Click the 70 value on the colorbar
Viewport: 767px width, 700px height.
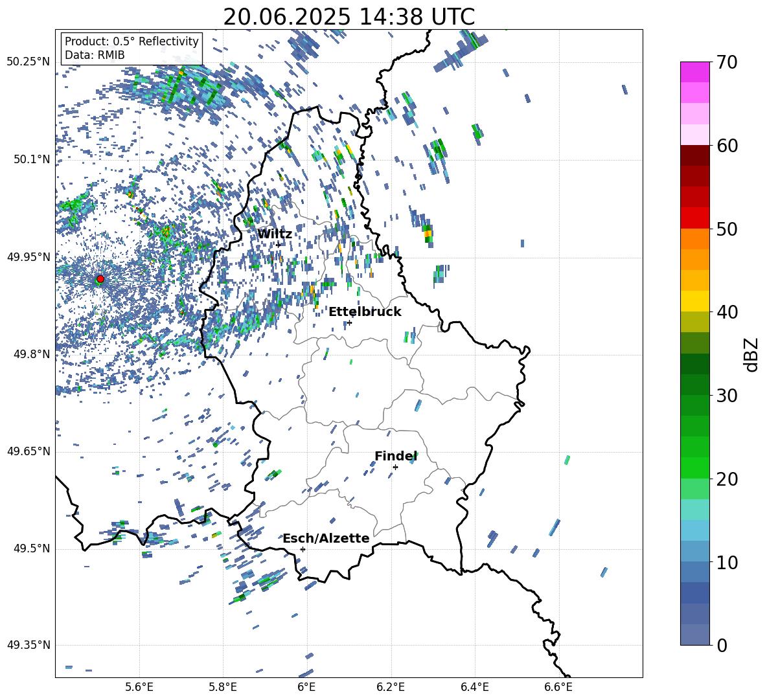[726, 62]
